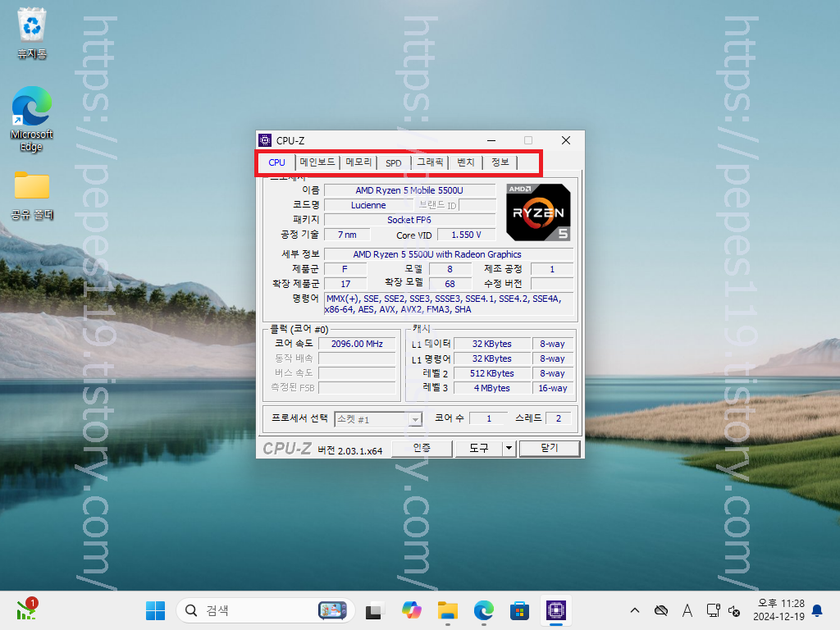Switch to the 벤치 tab
Image resolution: width=840 pixels, height=630 pixels.
click(466, 162)
